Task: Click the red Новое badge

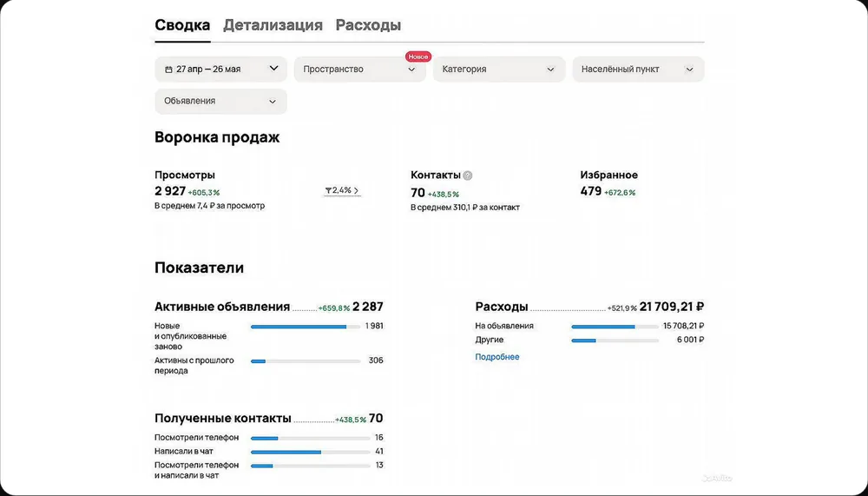Action: click(418, 56)
